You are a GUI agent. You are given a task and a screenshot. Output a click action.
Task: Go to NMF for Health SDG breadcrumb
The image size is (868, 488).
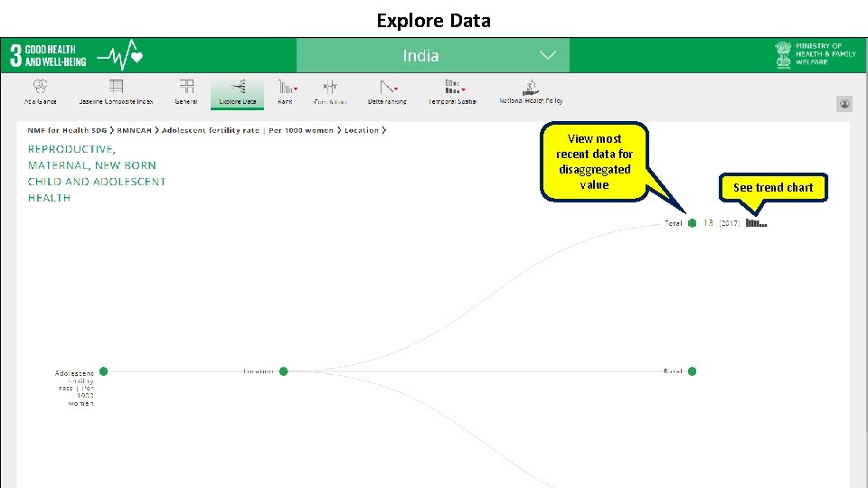(x=67, y=130)
